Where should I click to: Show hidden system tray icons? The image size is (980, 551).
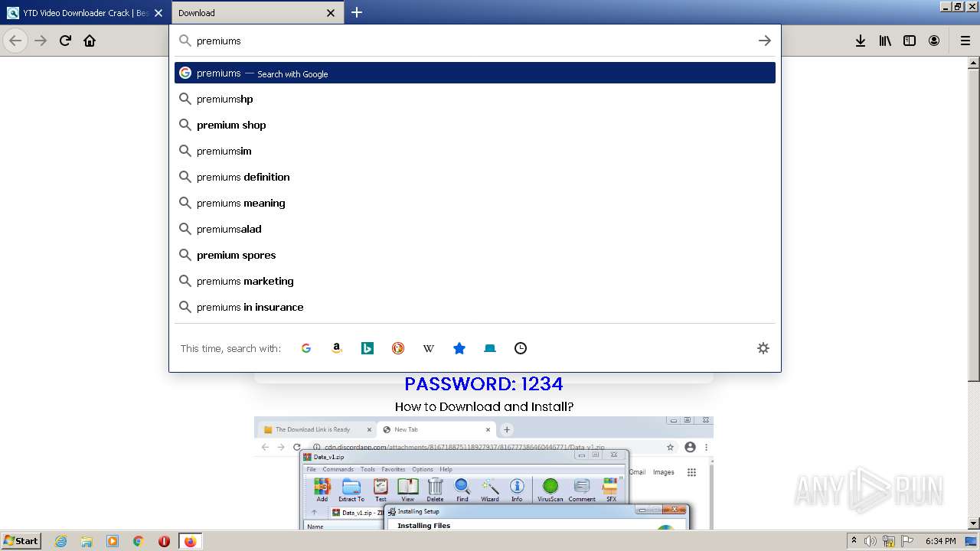pos(854,541)
